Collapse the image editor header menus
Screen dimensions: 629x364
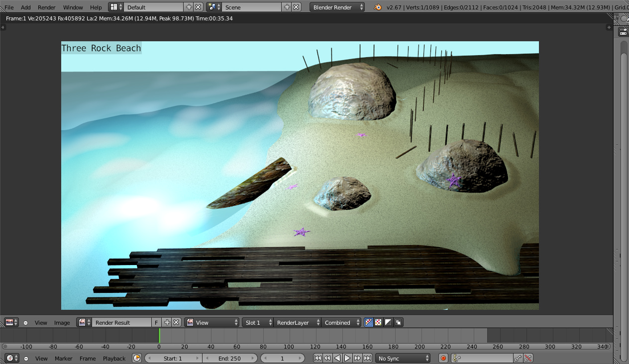pos(26,323)
